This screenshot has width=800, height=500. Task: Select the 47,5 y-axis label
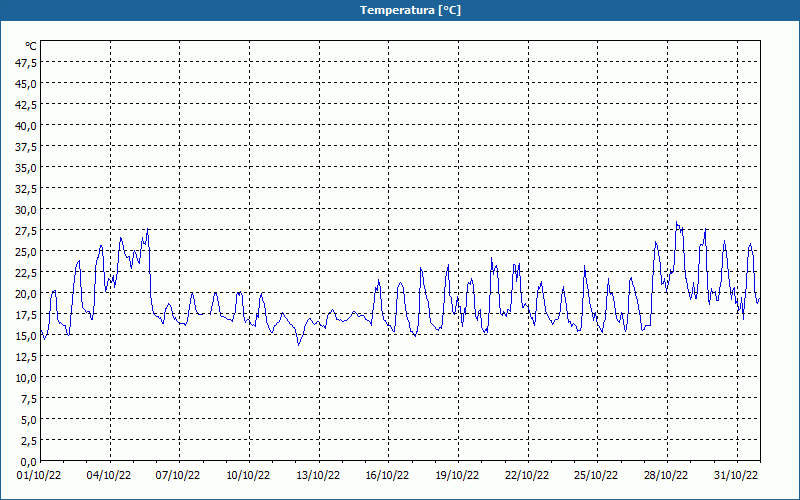pos(27,63)
